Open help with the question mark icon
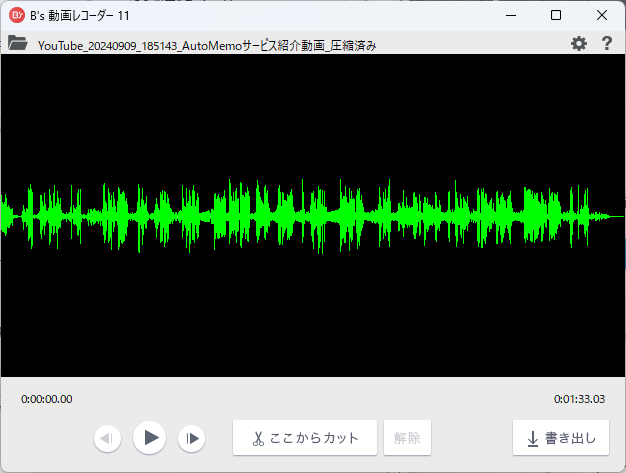The width and height of the screenshot is (626, 473). click(x=606, y=44)
